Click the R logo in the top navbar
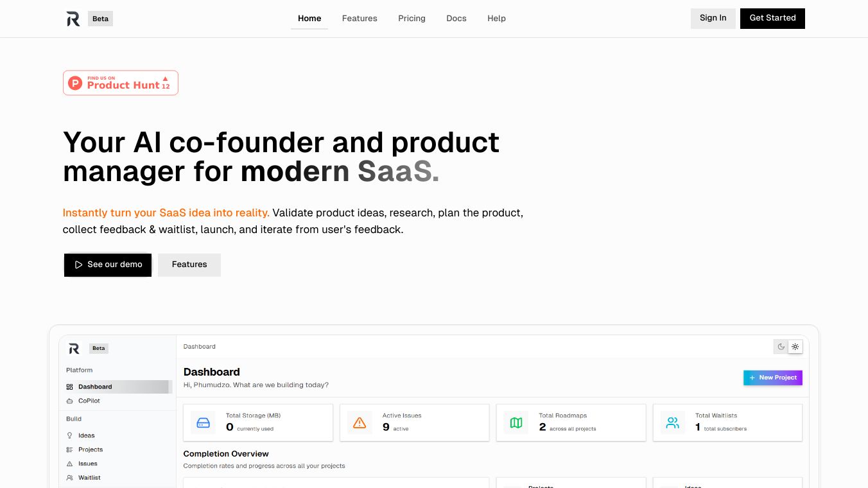The height and width of the screenshot is (488, 868). 73,19
